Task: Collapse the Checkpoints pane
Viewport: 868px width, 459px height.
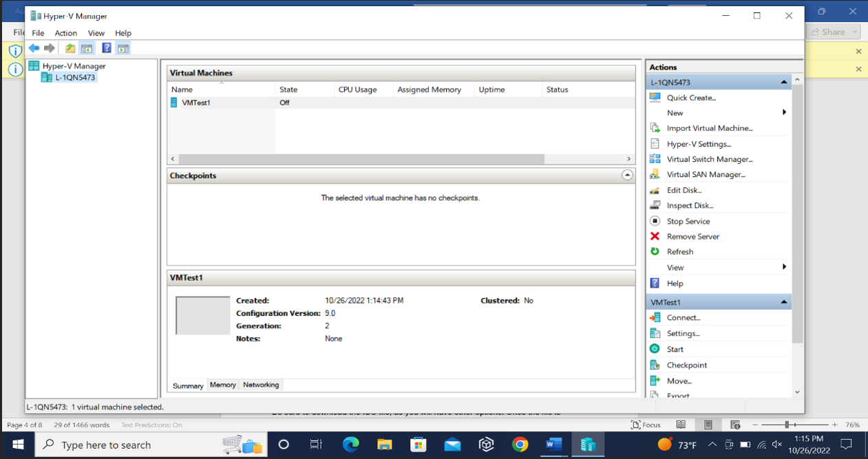Action: 627,175
